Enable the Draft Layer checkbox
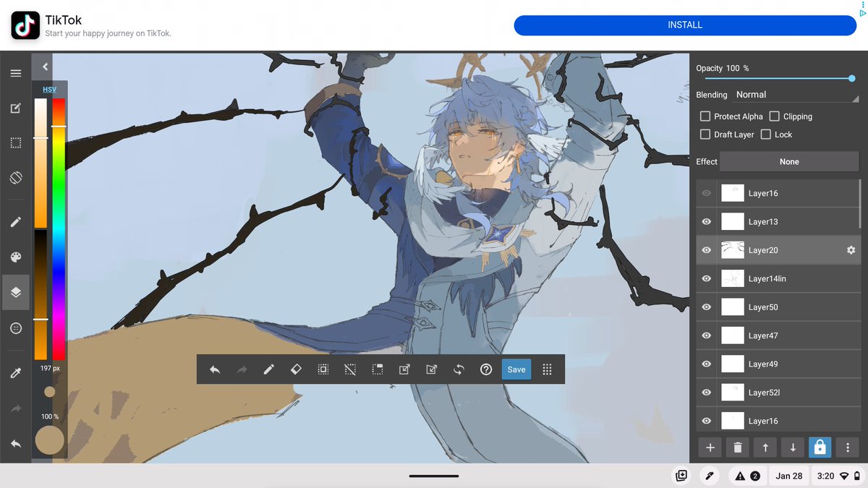868x488 pixels. [x=705, y=134]
